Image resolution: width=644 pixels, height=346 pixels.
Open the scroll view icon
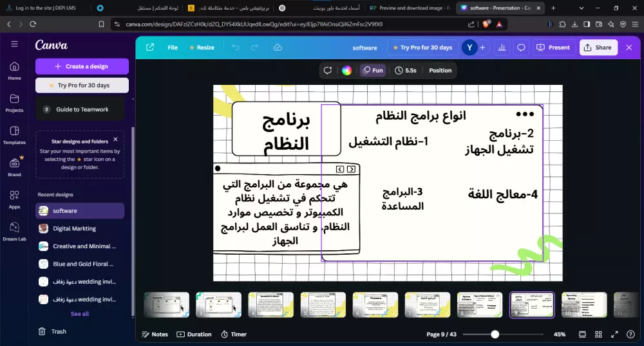pyautogui.click(x=582, y=334)
